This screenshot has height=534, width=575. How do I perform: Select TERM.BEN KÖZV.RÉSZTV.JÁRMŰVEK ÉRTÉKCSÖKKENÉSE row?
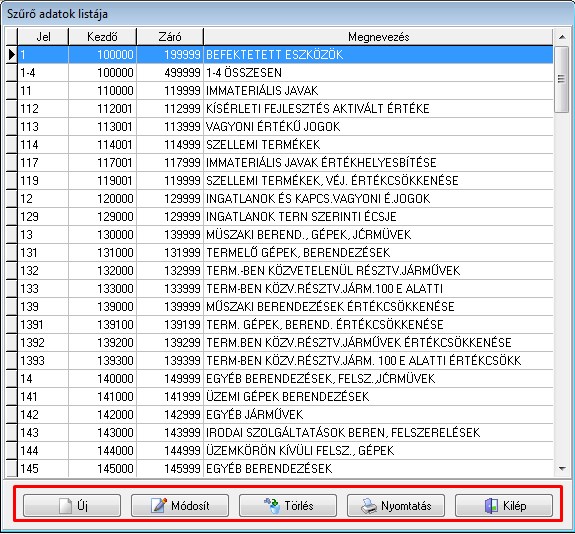[285, 342]
